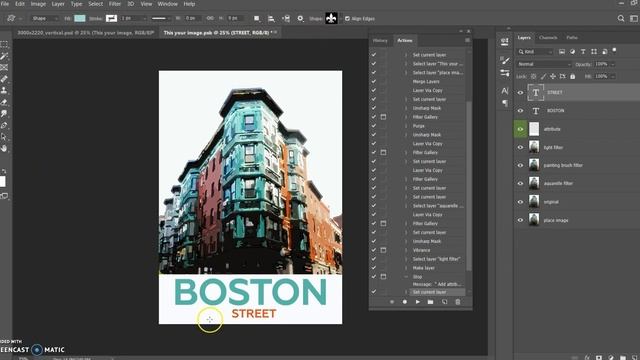The height and width of the screenshot is (360, 640).
Task: Open the Brush Settings panel icon
Action: [505, 60]
